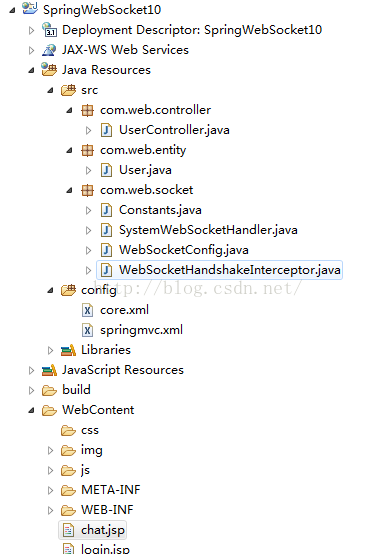
Task: Click the WebContent folder icon
Action: point(49,411)
